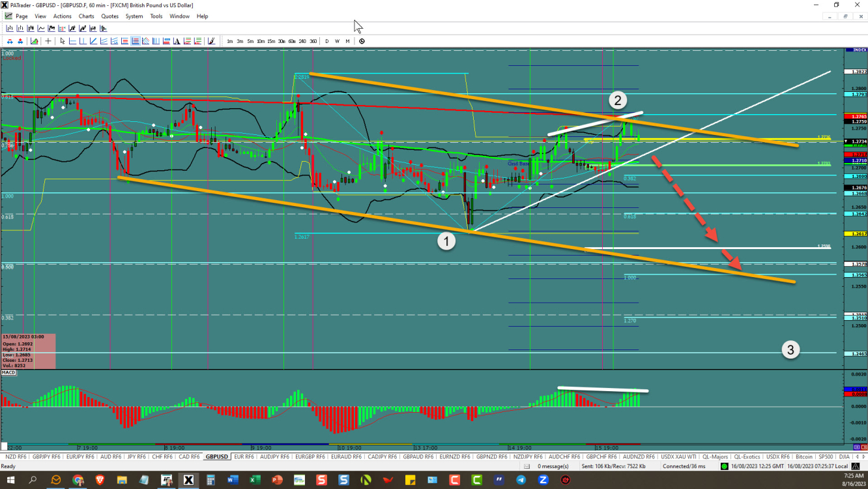Open the indicators chart icon

click(x=35, y=41)
